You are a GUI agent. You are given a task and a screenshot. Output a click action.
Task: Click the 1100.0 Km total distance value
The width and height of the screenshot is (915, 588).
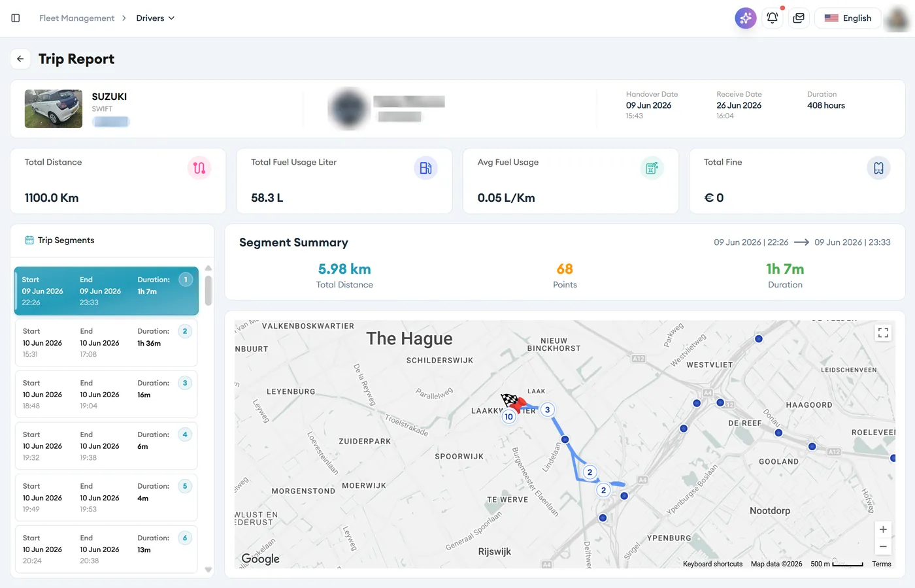click(x=52, y=198)
